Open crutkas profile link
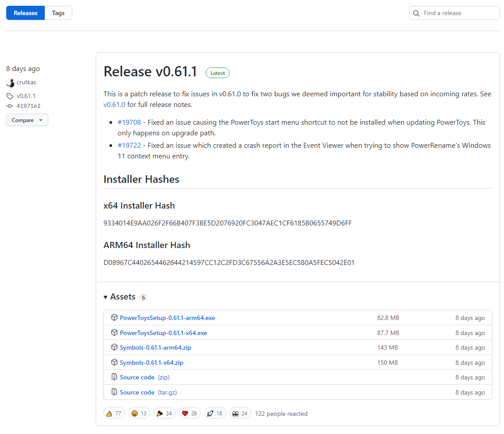The width and height of the screenshot is (504, 434). click(26, 83)
